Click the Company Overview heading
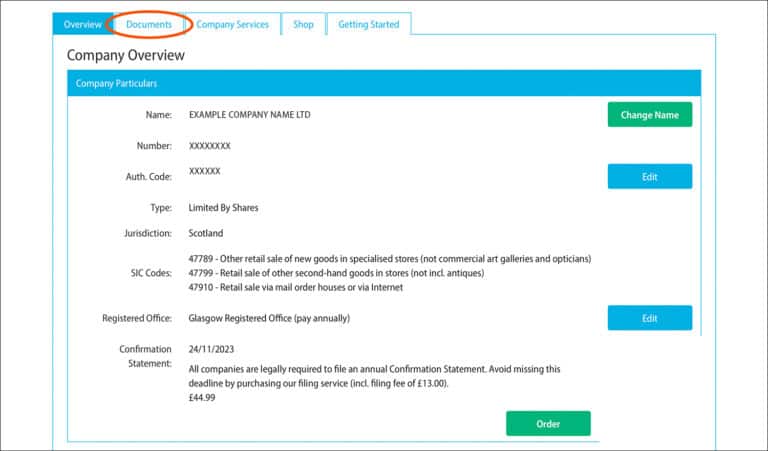Viewport: 768px width, 451px height. 126,55
